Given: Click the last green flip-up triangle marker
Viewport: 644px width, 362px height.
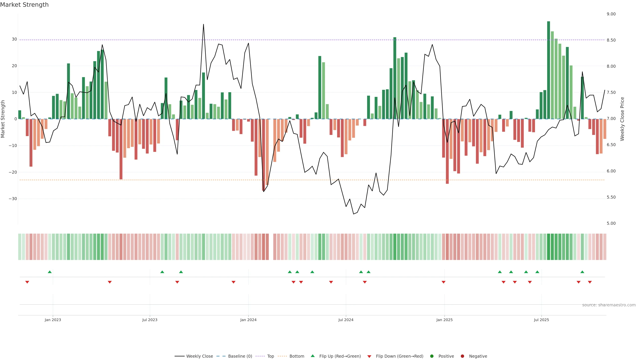Looking at the screenshot, I should point(582,272).
